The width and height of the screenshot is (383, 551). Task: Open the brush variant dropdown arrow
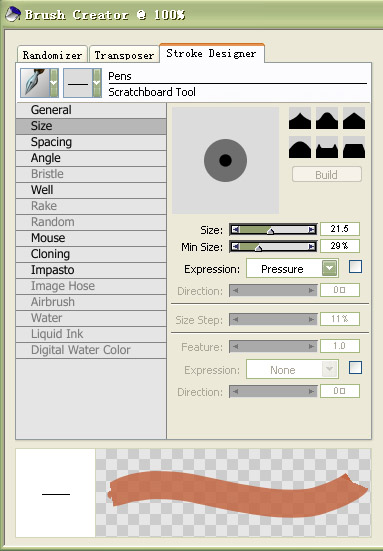point(97,83)
